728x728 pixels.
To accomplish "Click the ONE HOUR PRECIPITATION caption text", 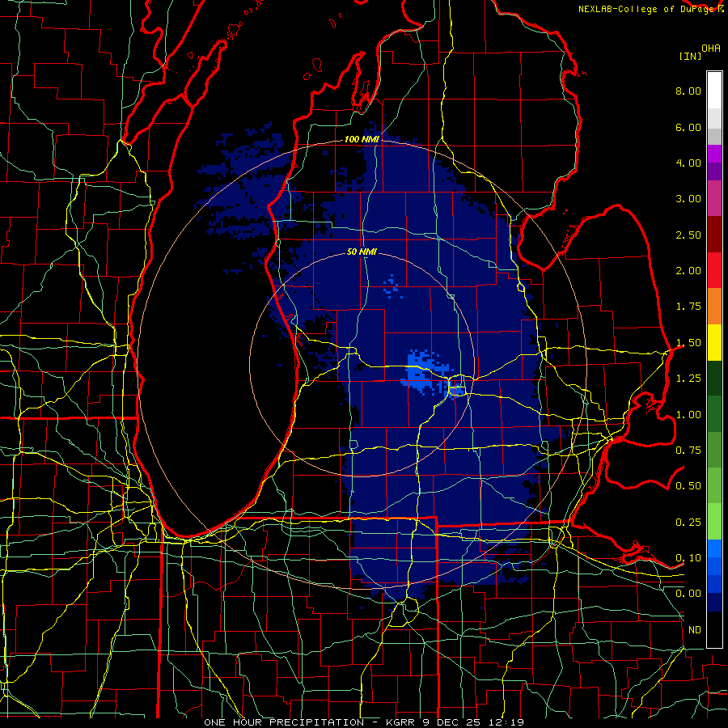I will (x=284, y=722).
